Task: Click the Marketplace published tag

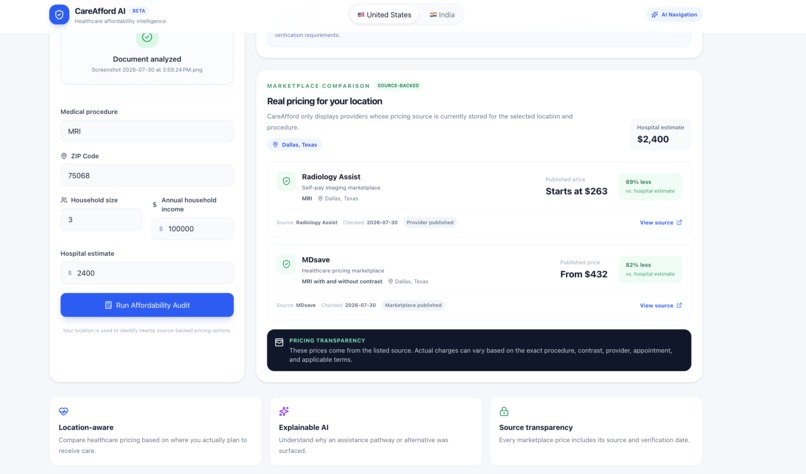Action: (413, 305)
